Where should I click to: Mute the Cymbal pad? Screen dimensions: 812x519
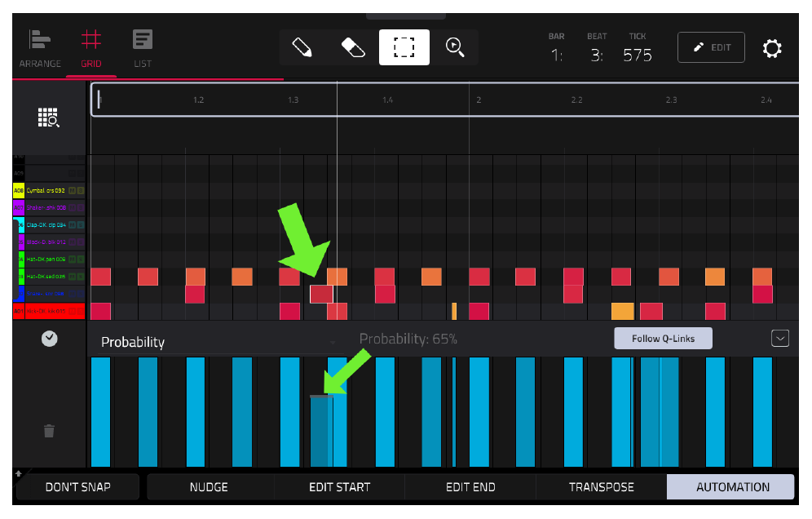pos(73,190)
